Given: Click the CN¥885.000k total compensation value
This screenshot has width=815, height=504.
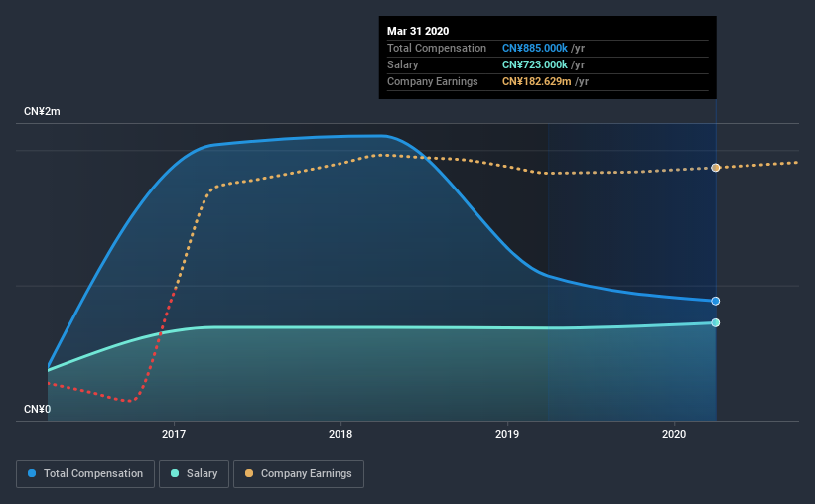Looking at the screenshot, I should point(535,48).
